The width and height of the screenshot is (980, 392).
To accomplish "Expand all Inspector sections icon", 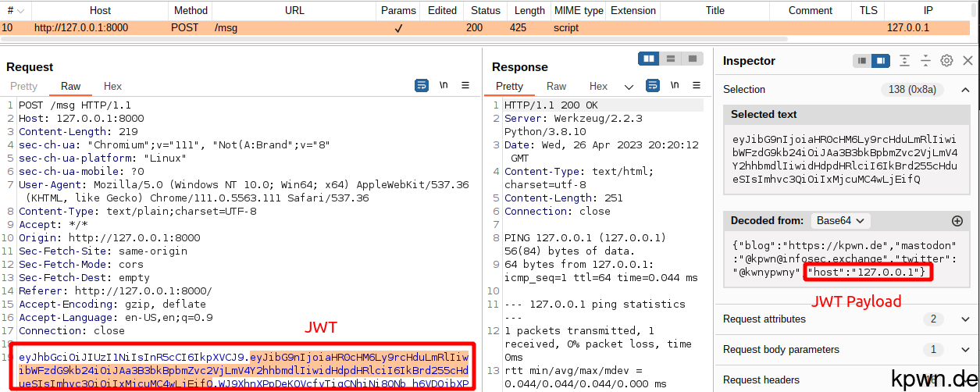I will coord(904,61).
